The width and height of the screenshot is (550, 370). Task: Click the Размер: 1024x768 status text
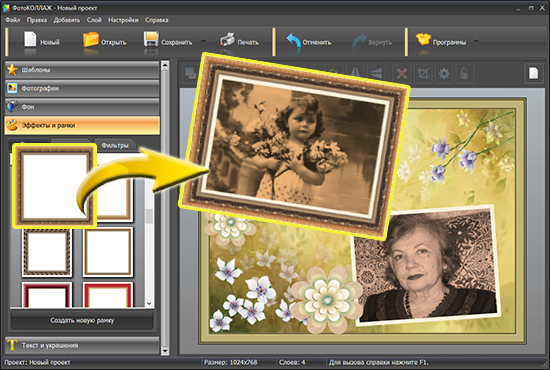click(x=230, y=362)
